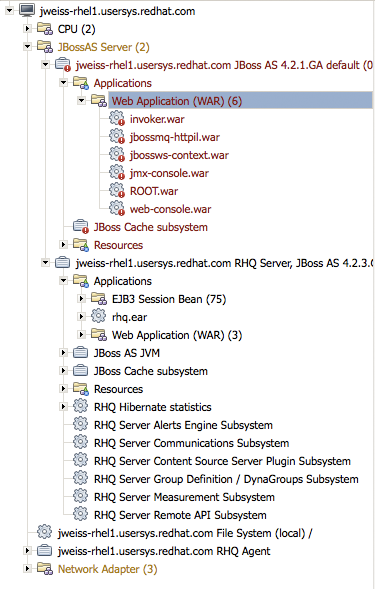Click the gear icon beside ROOT.war
Image resolution: width=375 pixels, height=589 pixels.
(117, 191)
